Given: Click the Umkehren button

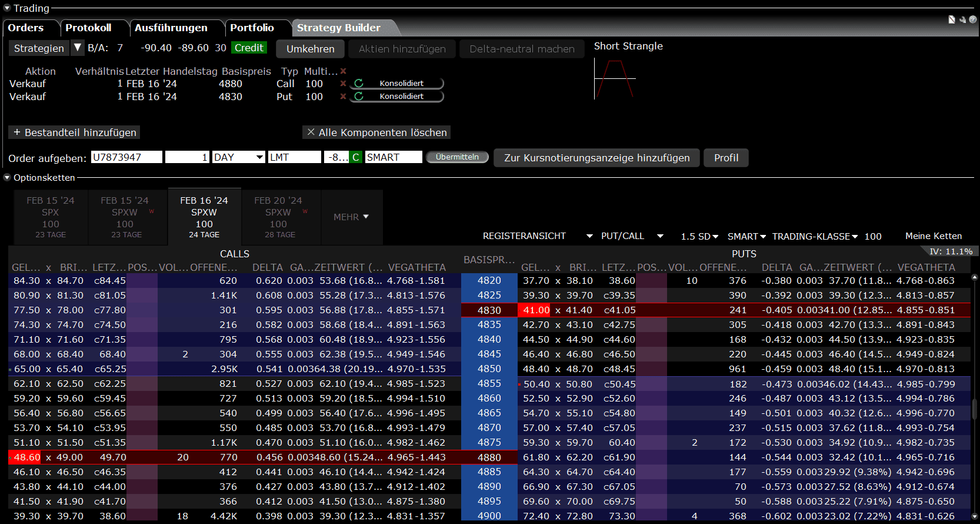Looking at the screenshot, I should [310, 49].
